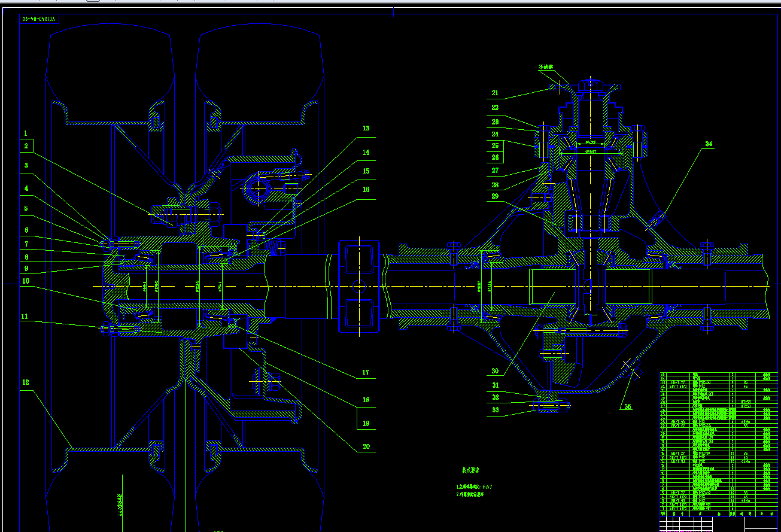Pick part callout number 12

coord(26,382)
